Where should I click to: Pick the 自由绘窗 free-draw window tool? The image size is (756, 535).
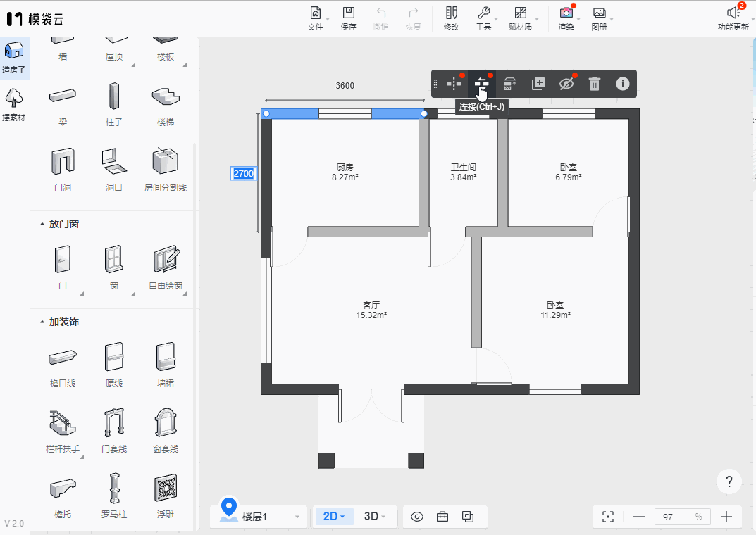[166, 260]
